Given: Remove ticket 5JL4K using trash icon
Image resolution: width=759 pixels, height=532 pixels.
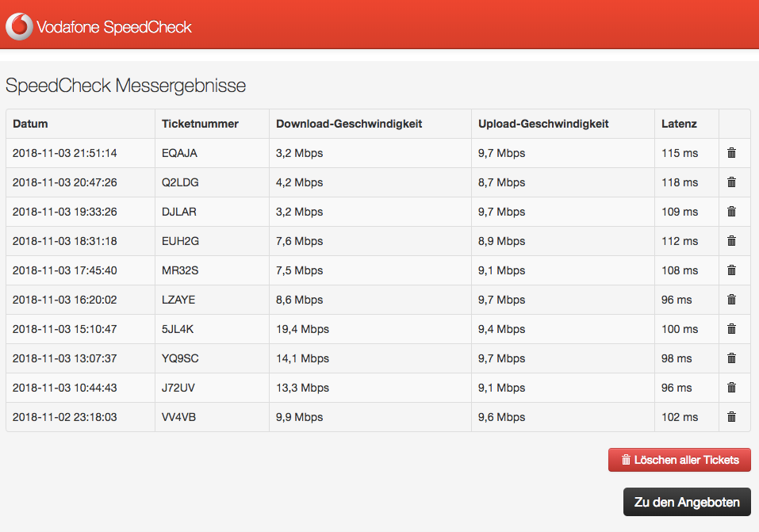Looking at the screenshot, I should pos(731,329).
